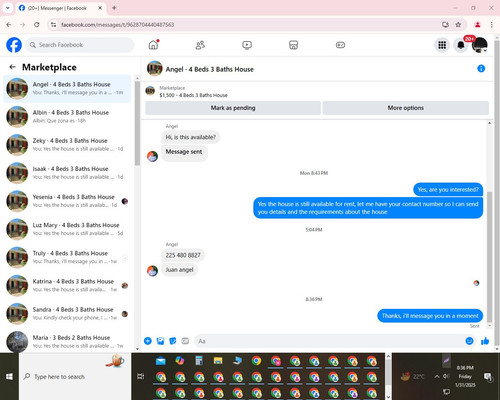Open the Marketplace storefront icon
Viewport: 500px width, 400px height.
pyautogui.click(x=293, y=45)
